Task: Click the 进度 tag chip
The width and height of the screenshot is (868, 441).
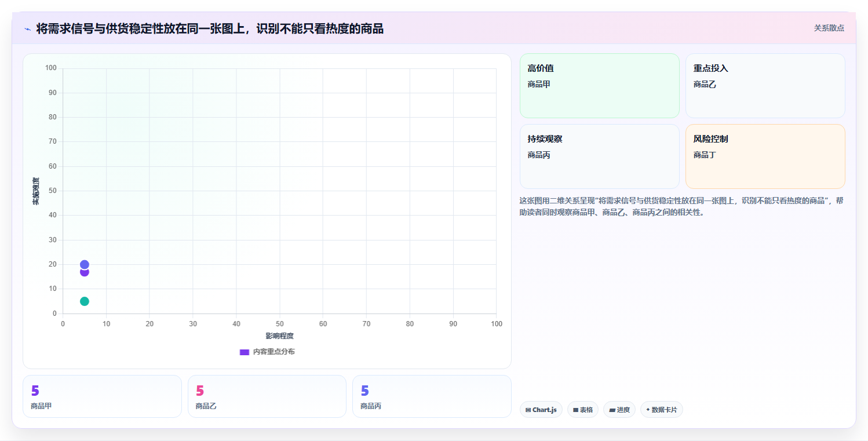Action: tap(619, 410)
